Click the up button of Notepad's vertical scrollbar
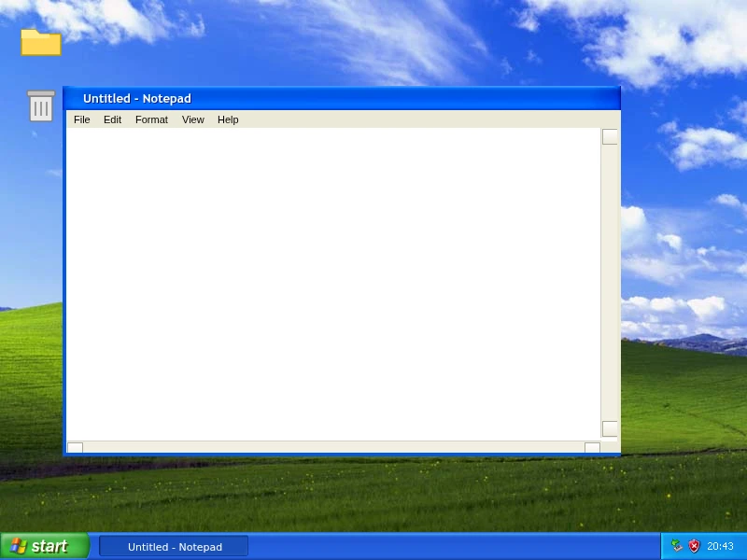The height and width of the screenshot is (560, 747). [x=610, y=136]
